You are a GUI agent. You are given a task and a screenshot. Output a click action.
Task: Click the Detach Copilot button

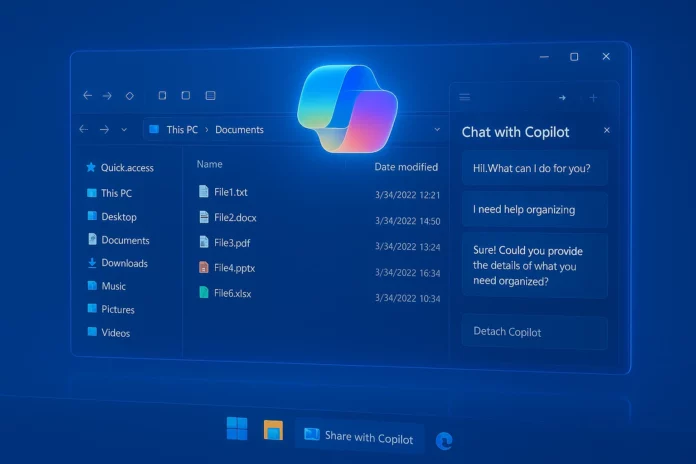pos(534,332)
